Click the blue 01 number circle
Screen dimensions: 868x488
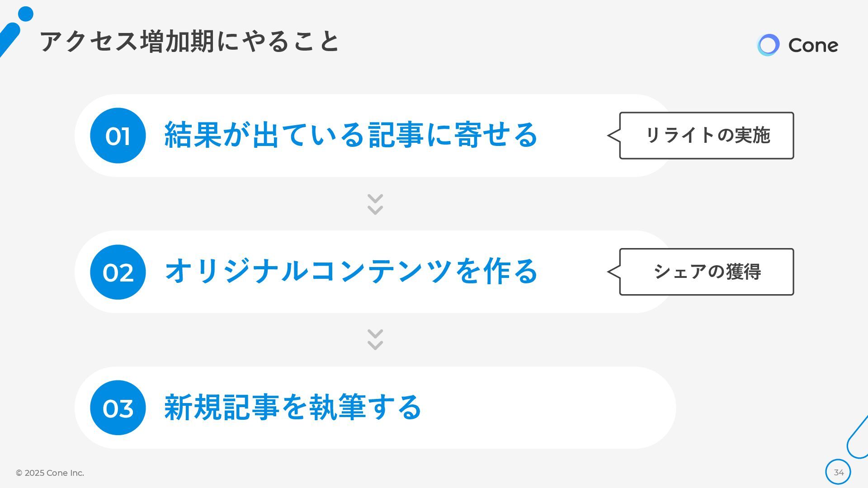(118, 136)
